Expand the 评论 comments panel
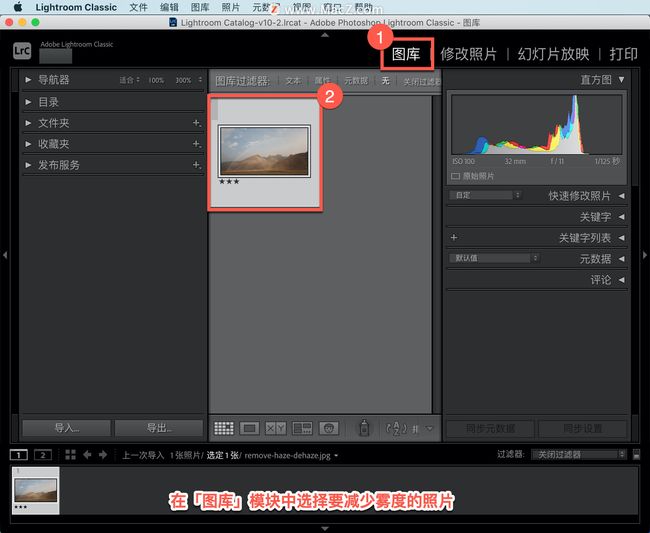 pos(621,280)
